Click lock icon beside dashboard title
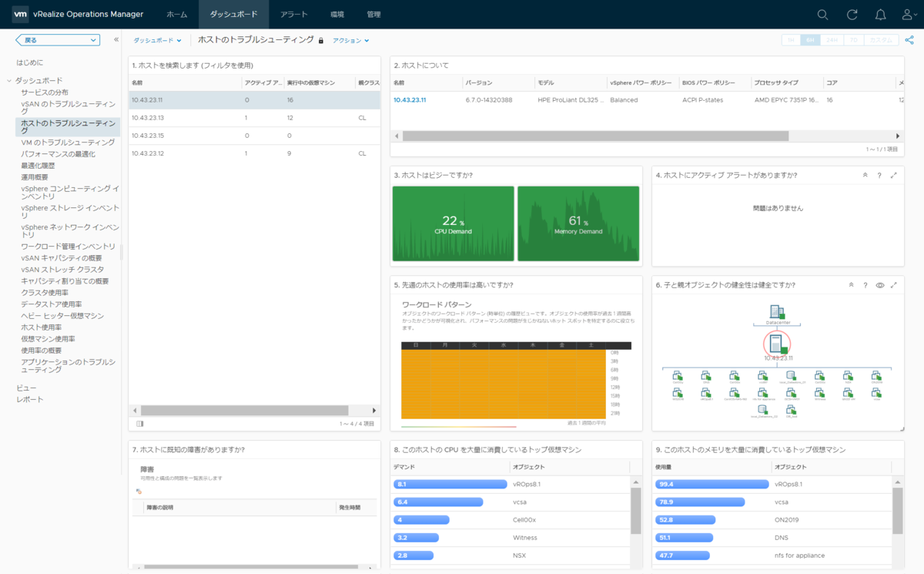 (x=321, y=40)
